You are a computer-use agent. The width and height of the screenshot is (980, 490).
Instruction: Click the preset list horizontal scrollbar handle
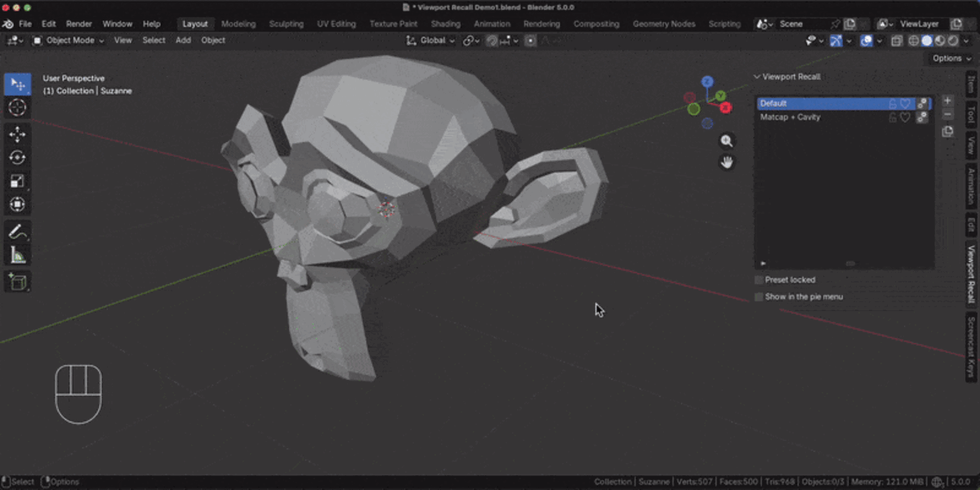pyautogui.click(x=850, y=263)
